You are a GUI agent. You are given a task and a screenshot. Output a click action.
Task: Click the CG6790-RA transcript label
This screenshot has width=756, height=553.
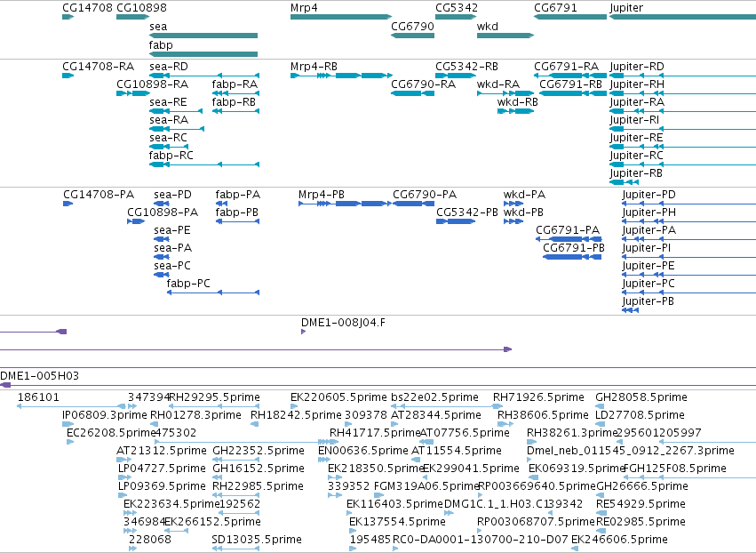(x=424, y=84)
